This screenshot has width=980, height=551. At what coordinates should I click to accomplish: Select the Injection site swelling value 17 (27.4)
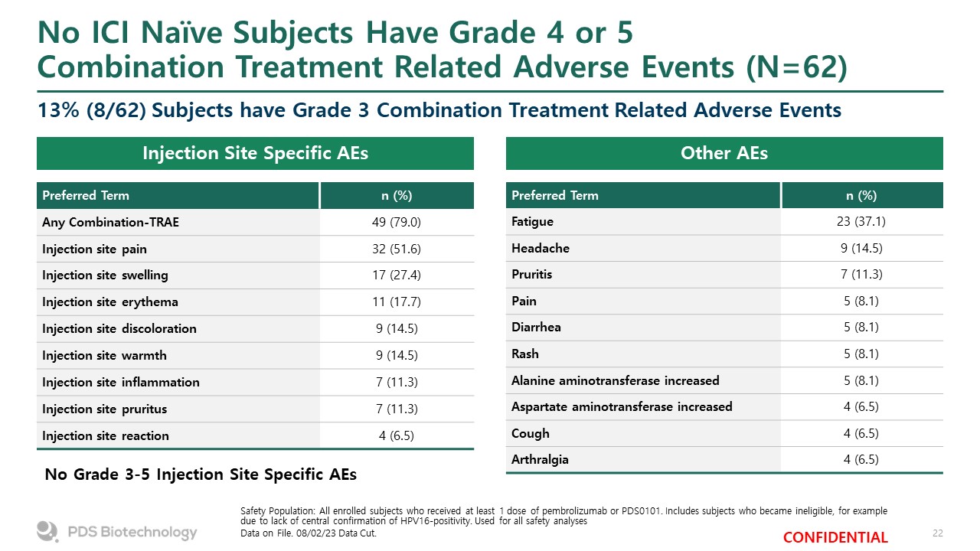(x=397, y=275)
